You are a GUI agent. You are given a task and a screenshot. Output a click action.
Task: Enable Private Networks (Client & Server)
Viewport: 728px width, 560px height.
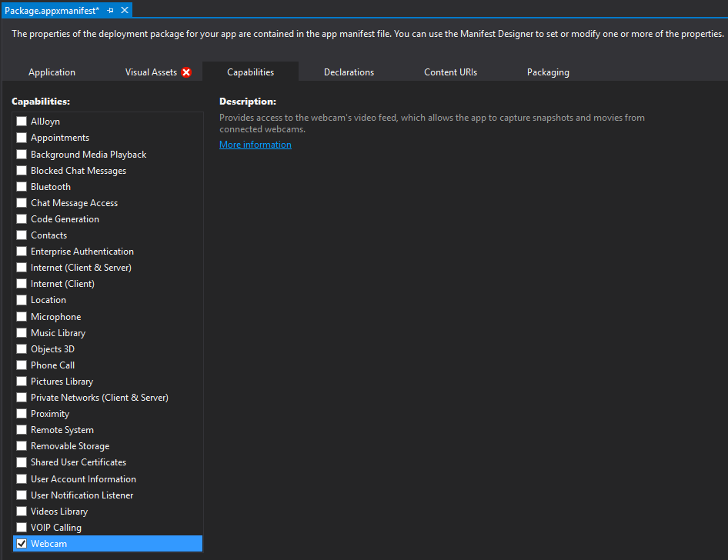click(22, 398)
